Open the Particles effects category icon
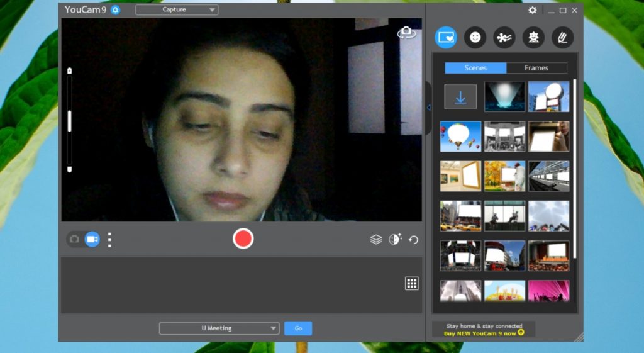This screenshot has width=644, height=353. [x=504, y=37]
